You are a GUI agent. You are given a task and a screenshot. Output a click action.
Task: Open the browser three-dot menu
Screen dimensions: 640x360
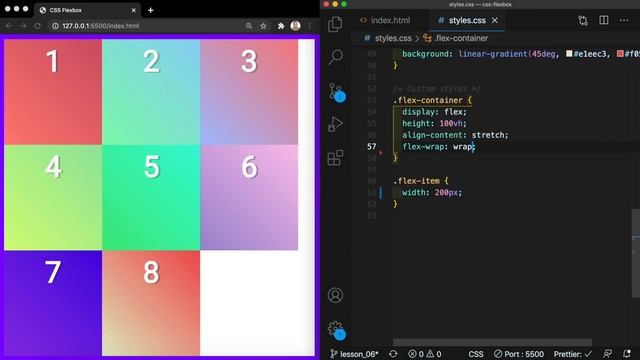pos(310,26)
